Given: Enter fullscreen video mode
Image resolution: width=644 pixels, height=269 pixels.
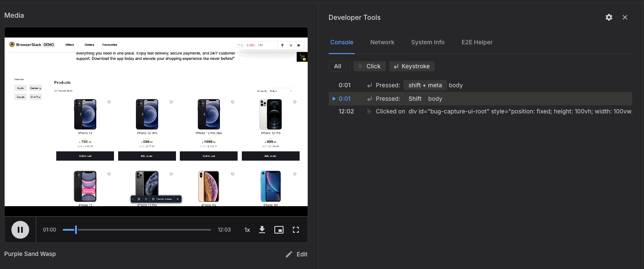Looking at the screenshot, I should 296,230.
